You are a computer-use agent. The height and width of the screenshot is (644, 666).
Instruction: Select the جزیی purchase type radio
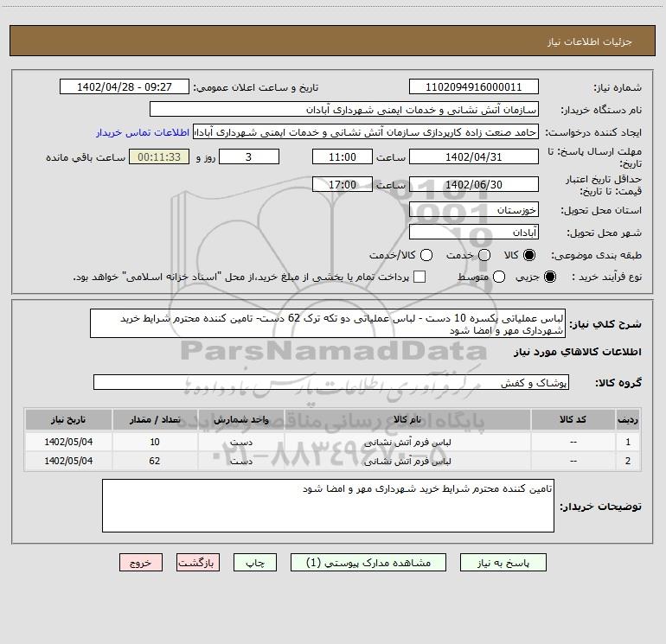tap(550, 277)
